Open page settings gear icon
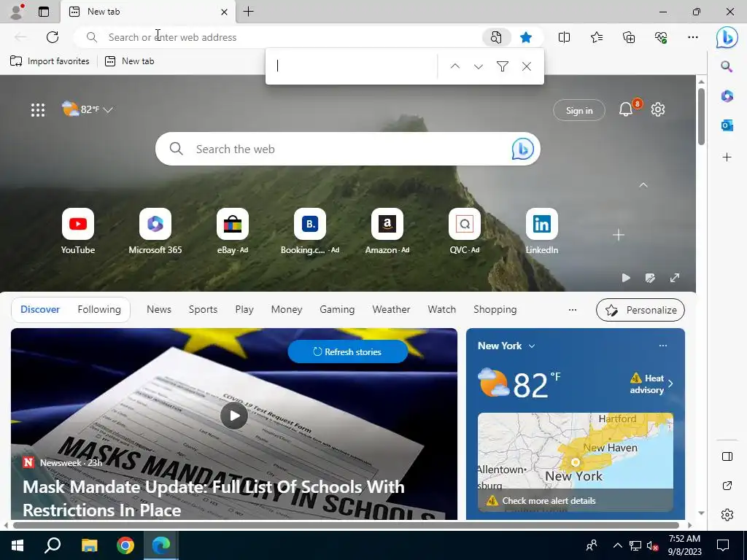Viewport: 747px width, 560px height. 658,109
